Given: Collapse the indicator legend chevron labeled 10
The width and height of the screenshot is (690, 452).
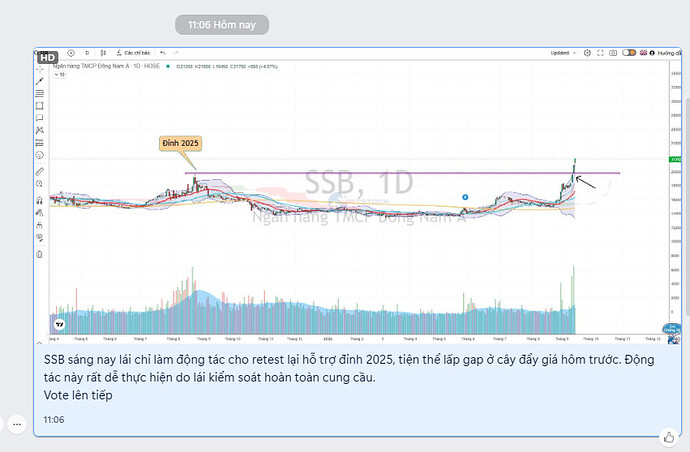Looking at the screenshot, I should 59,75.
